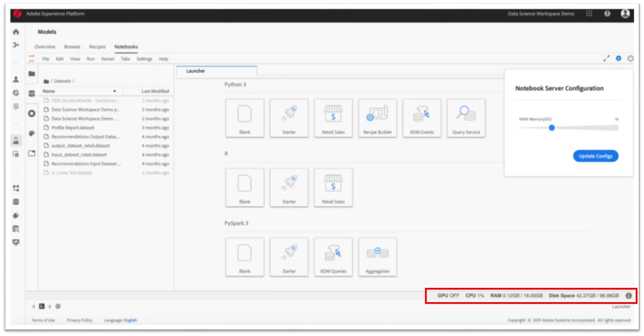Change language via English link

click(x=130, y=320)
